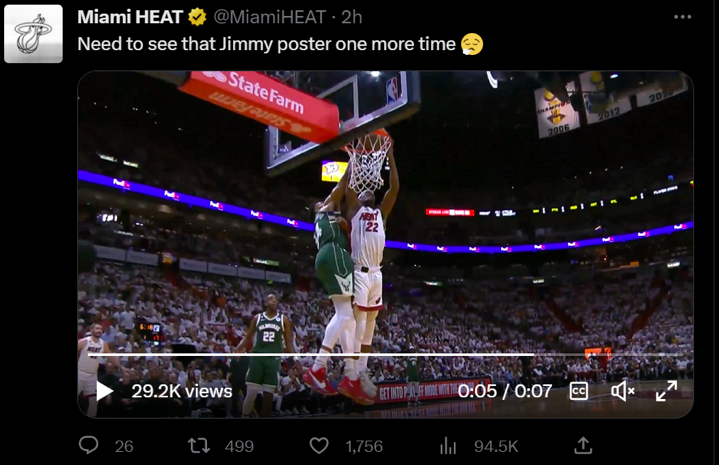Play the Jimmy poster video
Image resolution: width=719 pixels, height=466 pixels.
(x=105, y=391)
